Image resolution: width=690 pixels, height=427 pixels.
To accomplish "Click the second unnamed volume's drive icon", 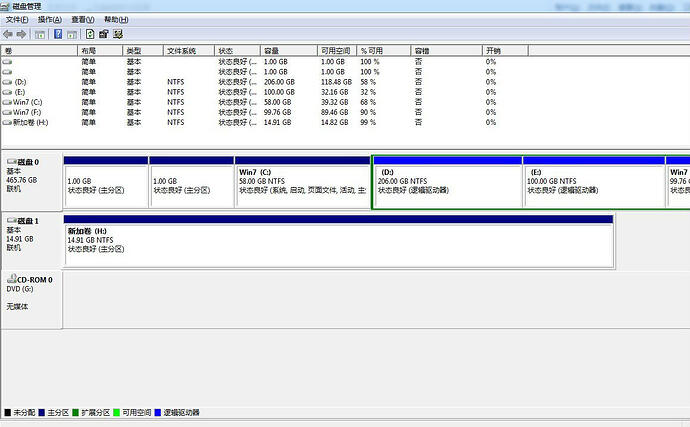I will click(x=7, y=72).
